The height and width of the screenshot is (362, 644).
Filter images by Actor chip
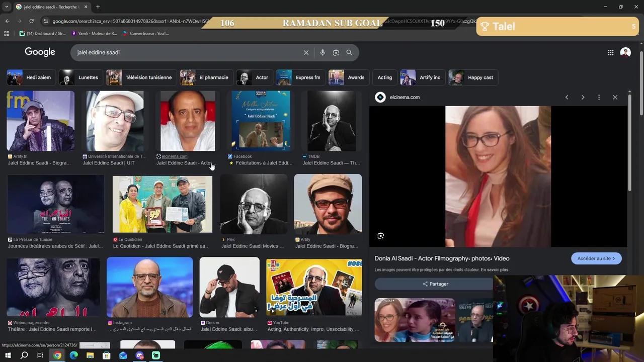coord(254,77)
